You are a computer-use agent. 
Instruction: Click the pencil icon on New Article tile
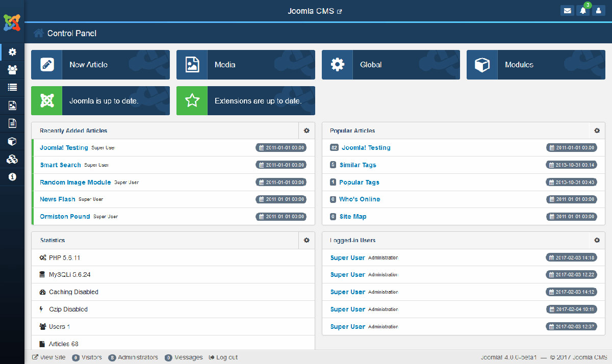point(46,65)
